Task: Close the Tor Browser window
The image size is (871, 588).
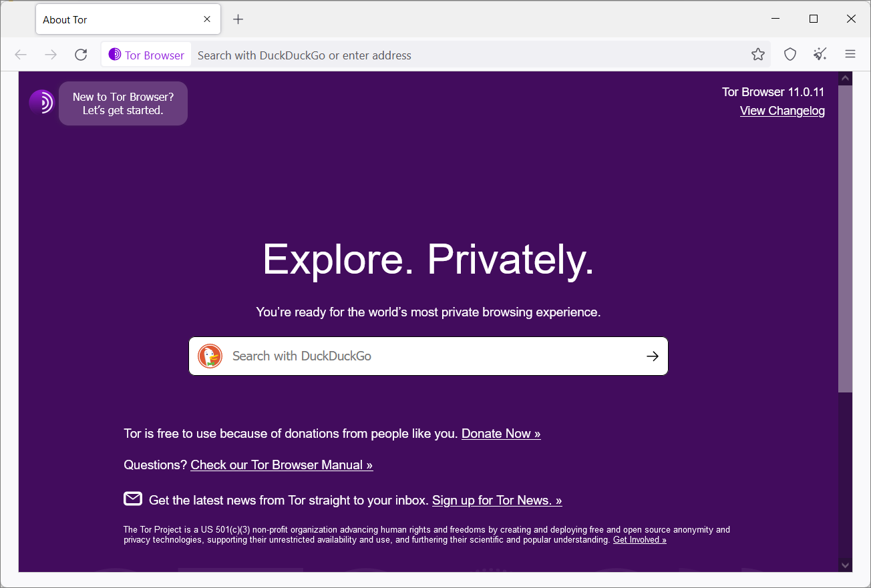Action: pos(851,19)
